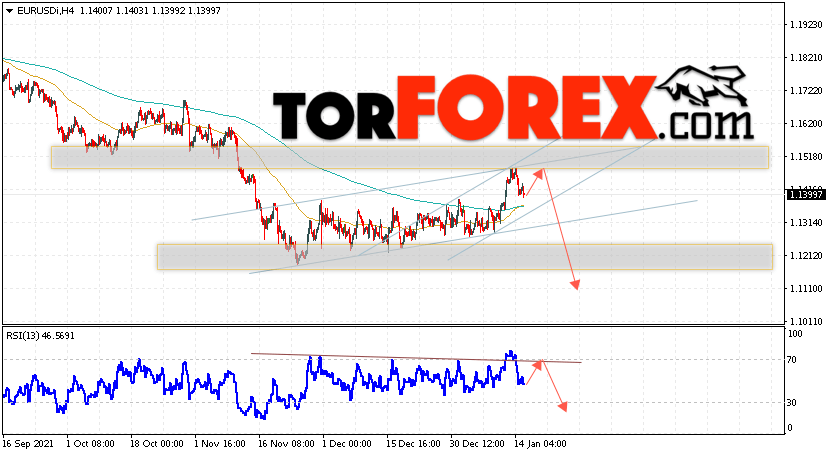The height and width of the screenshot is (455, 830).
Task: Click the 14 Jan 04:00 time label
Action: [x=540, y=443]
